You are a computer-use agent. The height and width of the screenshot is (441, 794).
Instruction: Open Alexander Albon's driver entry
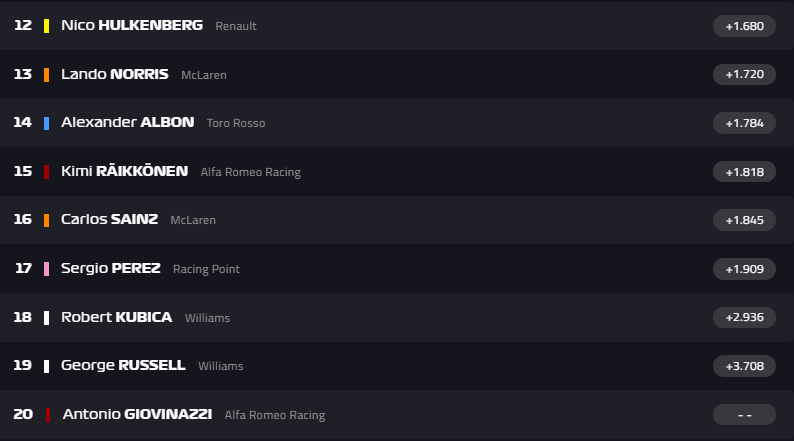[x=127, y=122]
